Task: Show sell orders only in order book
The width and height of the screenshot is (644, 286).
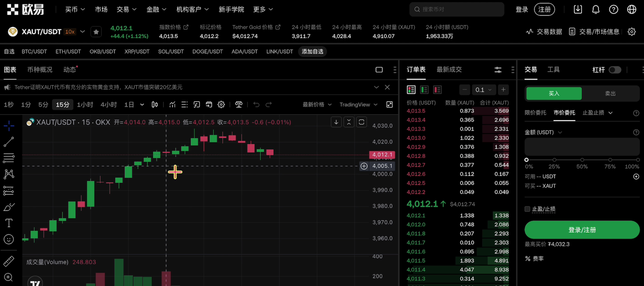Action: pyautogui.click(x=437, y=90)
